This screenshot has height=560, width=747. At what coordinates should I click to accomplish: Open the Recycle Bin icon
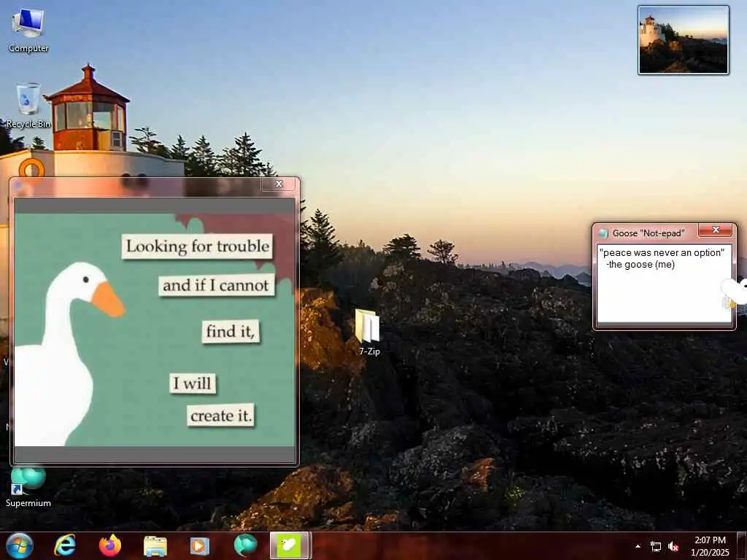click(x=28, y=106)
